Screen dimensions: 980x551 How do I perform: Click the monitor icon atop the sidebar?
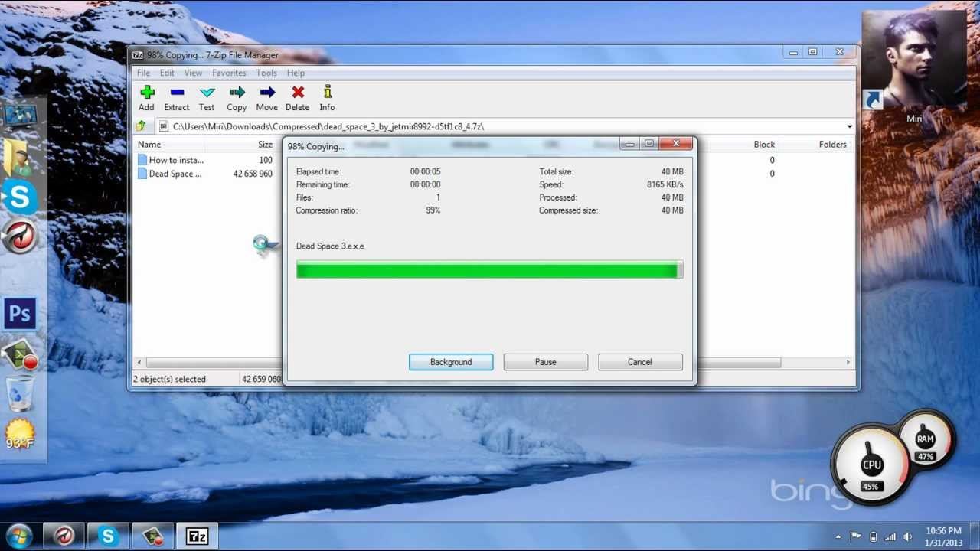click(19, 116)
